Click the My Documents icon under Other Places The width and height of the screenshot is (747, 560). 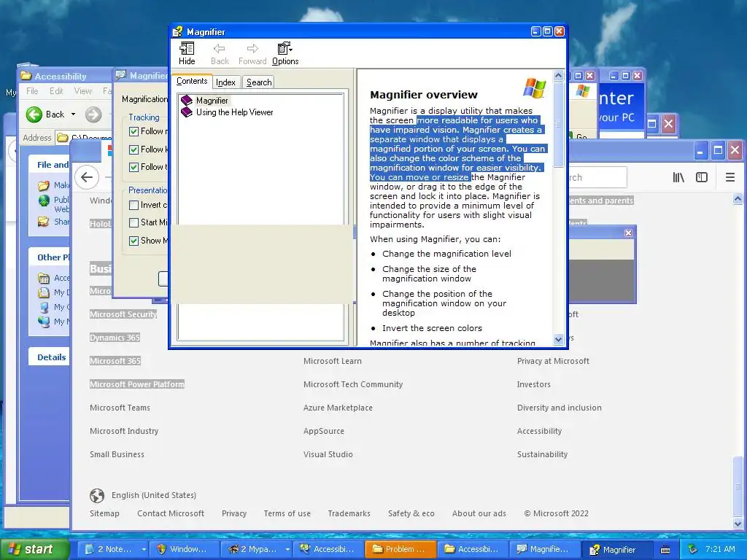pyautogui.click(x=44, y=292)
